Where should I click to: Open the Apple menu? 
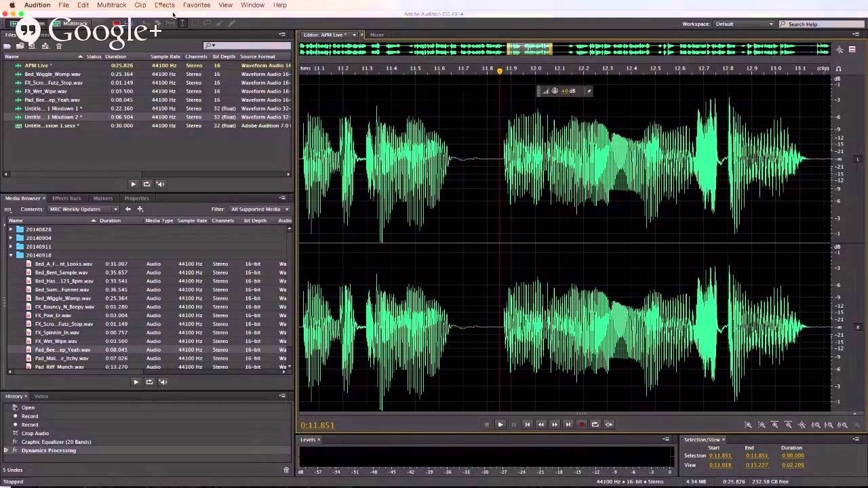12,5
